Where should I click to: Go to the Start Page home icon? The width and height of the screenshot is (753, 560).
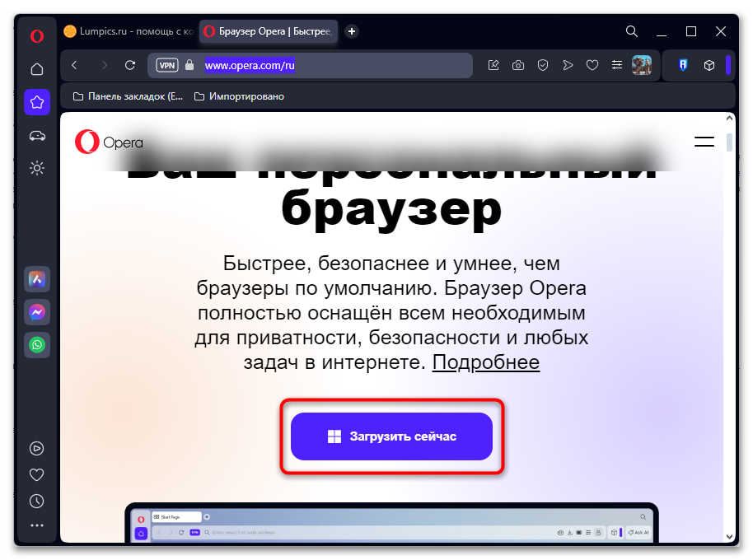click(x=37, y=69)
